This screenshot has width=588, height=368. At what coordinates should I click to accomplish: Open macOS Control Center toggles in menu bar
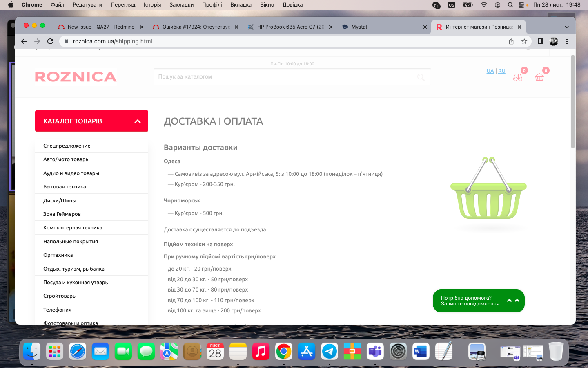coord(522,5)
